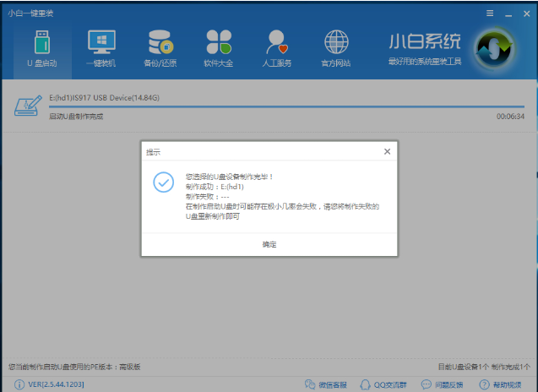Close the 提示 prompt dialog

click(x=387, y=151)
